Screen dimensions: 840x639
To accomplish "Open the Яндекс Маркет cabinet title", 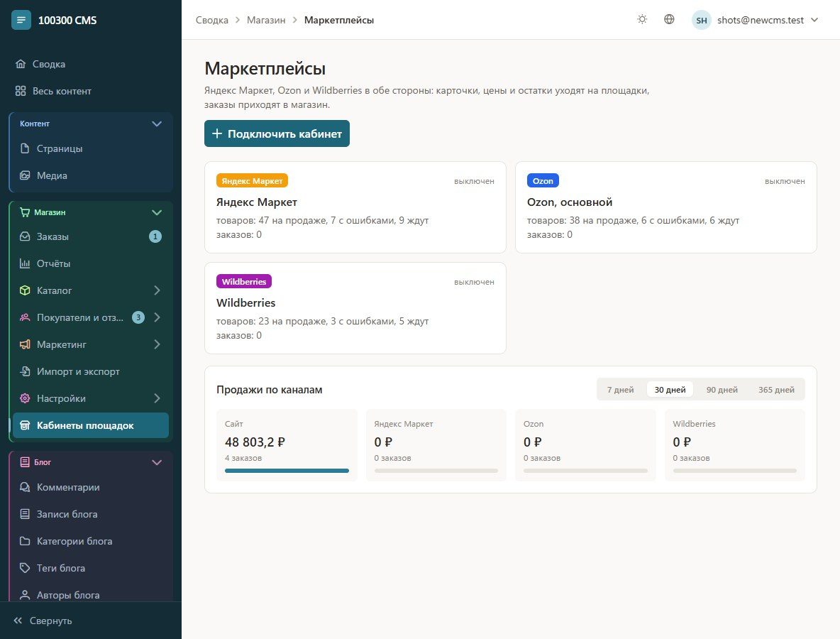I will coord(257,202).
